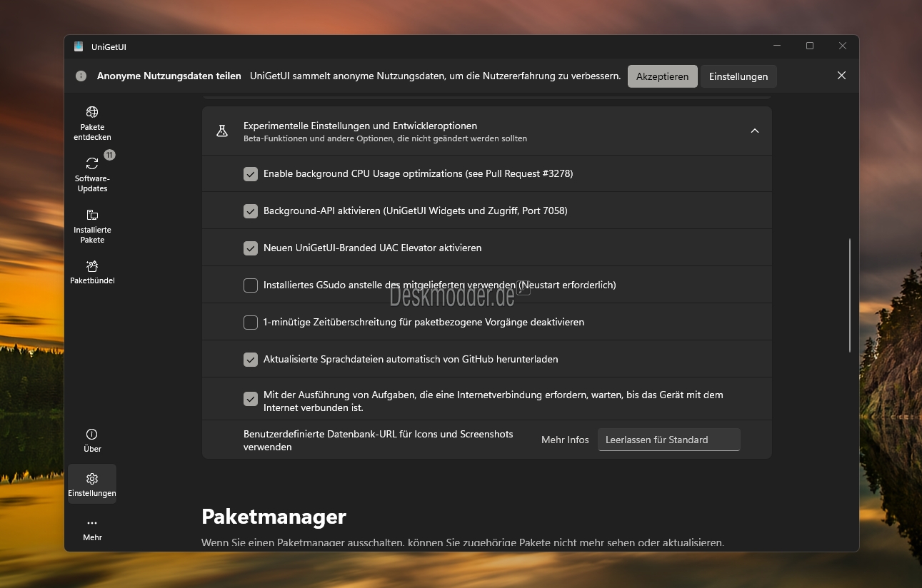Toggle UniGetUI-Branded UAC Elevator checkbox
Image resolution: width=922 pixels, height=588 pixels.
251,248
